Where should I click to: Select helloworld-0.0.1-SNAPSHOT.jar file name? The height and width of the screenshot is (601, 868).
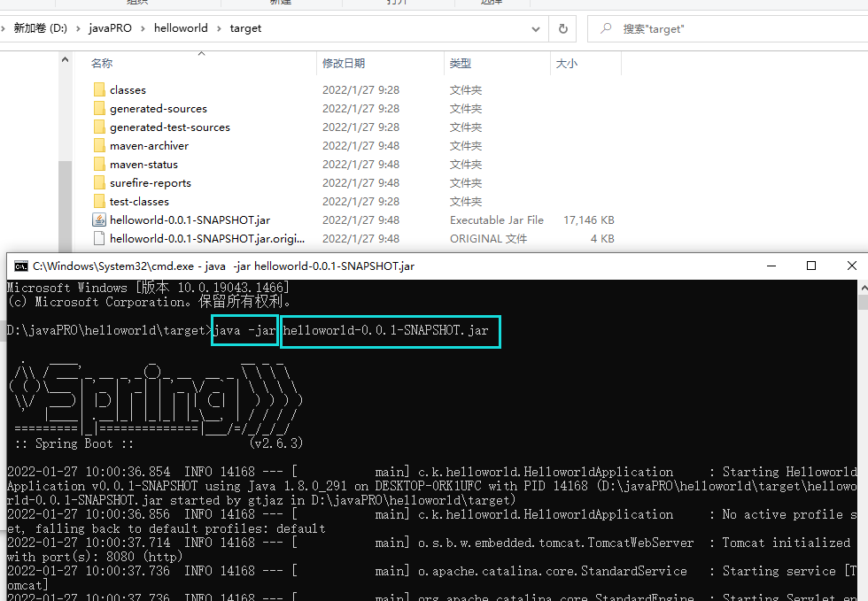(190, 220)
